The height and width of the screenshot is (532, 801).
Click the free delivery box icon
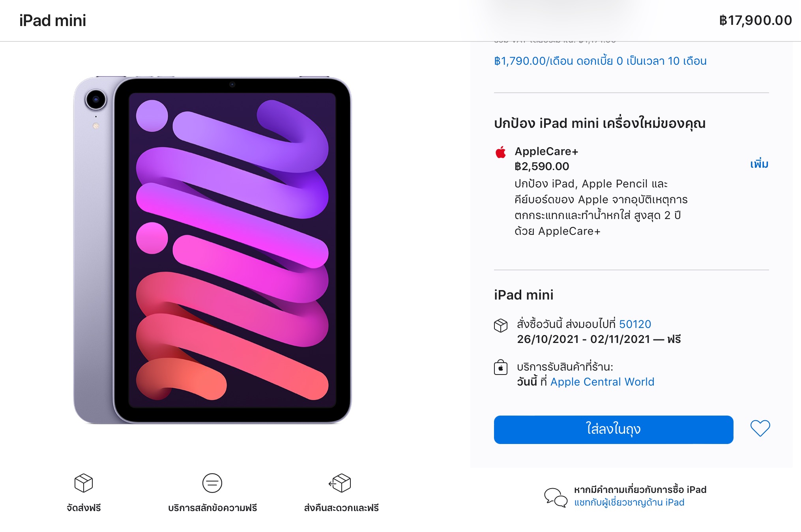tap(84, 483)
